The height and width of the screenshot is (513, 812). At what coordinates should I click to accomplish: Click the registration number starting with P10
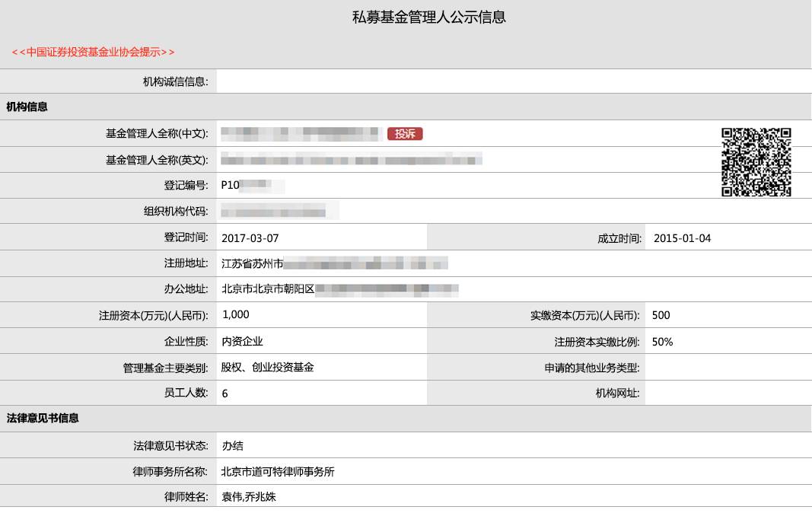[252, 185]
